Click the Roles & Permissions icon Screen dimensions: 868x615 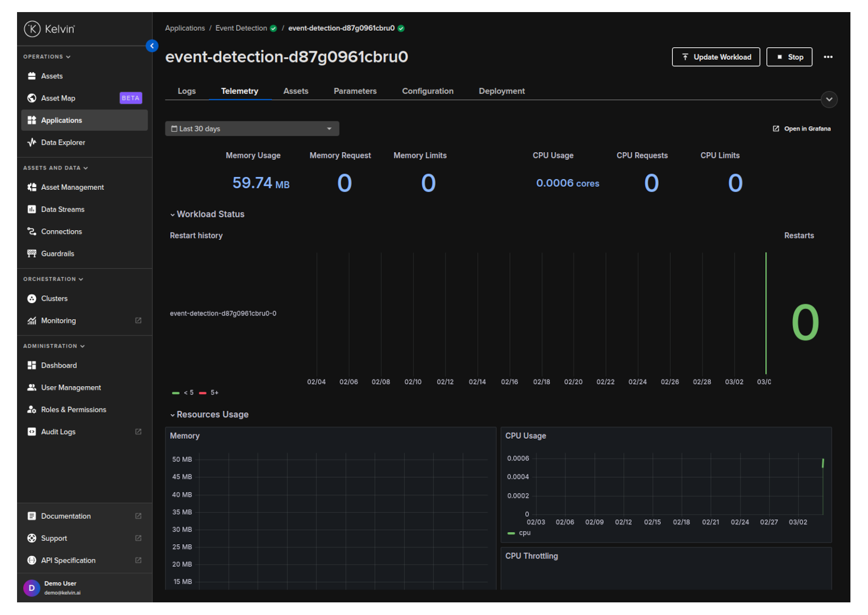click(x=32, y=410)
